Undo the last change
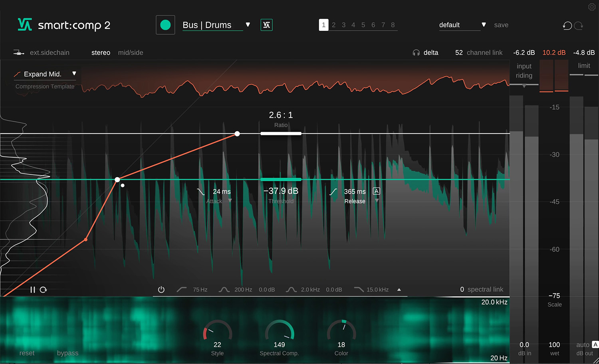 tap(567, 26)
